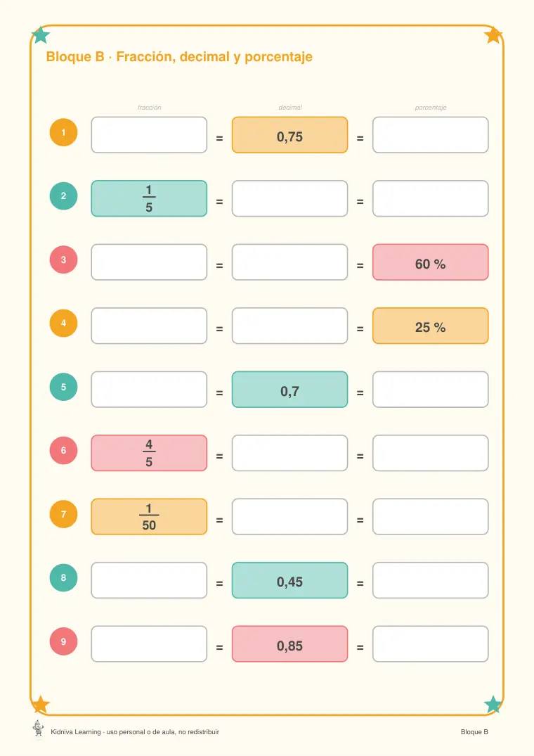Viewport: 534px width, 756px height.
Task: Click the title Bloque B heading
Action: (x=179, y=57)
